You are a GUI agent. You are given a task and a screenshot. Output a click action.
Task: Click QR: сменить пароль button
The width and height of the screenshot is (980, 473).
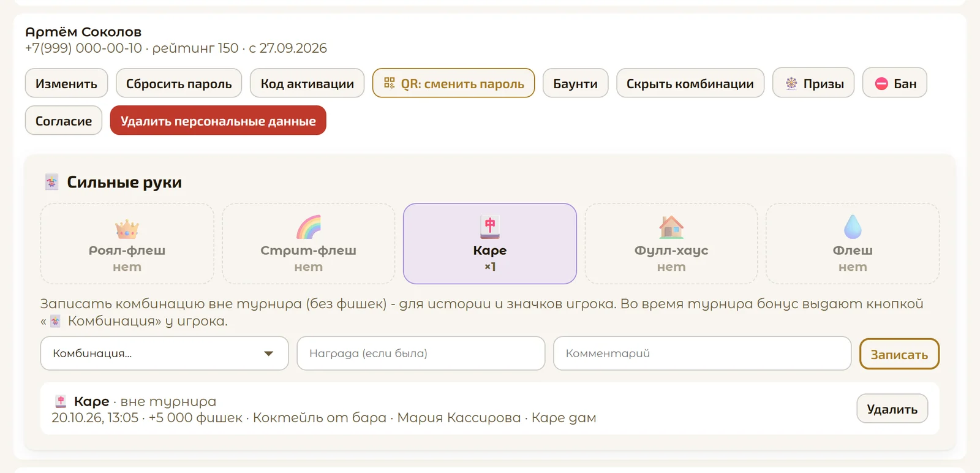click(x=454, y=83)
